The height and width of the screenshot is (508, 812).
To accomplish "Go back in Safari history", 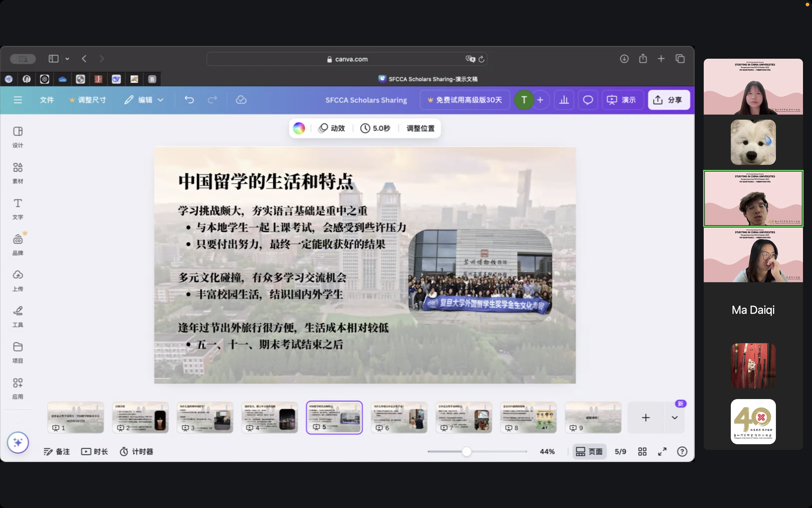I will click(x=84, y=59).
